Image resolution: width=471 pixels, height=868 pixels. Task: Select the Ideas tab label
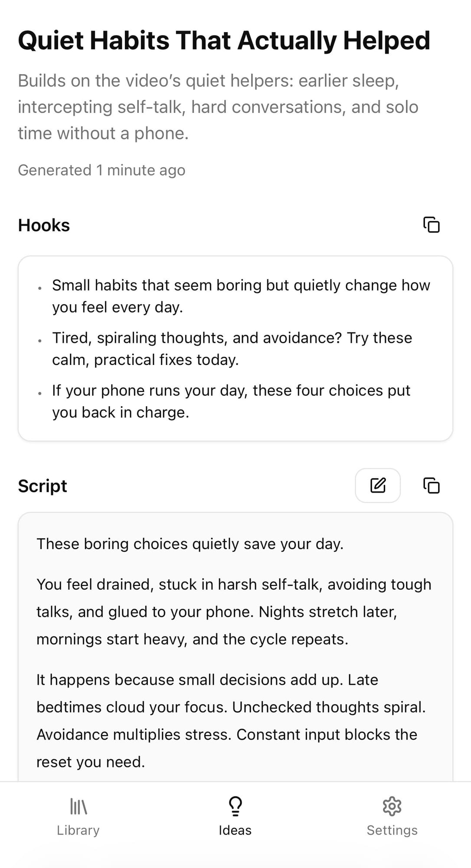pyautogui.click(x=235, y=830)
